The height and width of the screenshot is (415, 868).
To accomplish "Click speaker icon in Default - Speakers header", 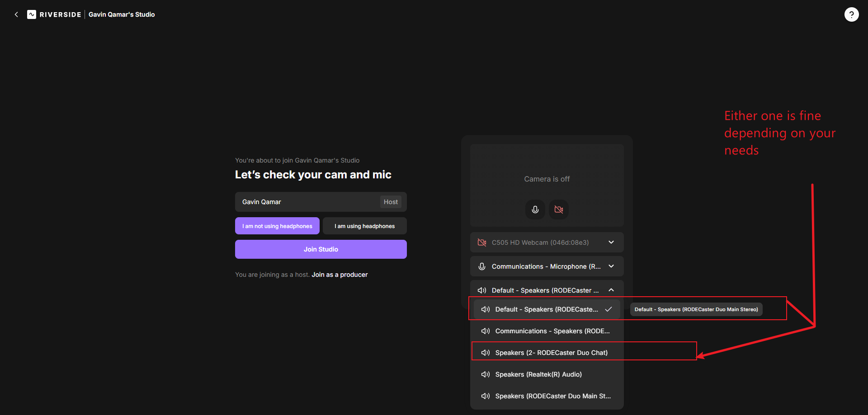I will point(482,290).
